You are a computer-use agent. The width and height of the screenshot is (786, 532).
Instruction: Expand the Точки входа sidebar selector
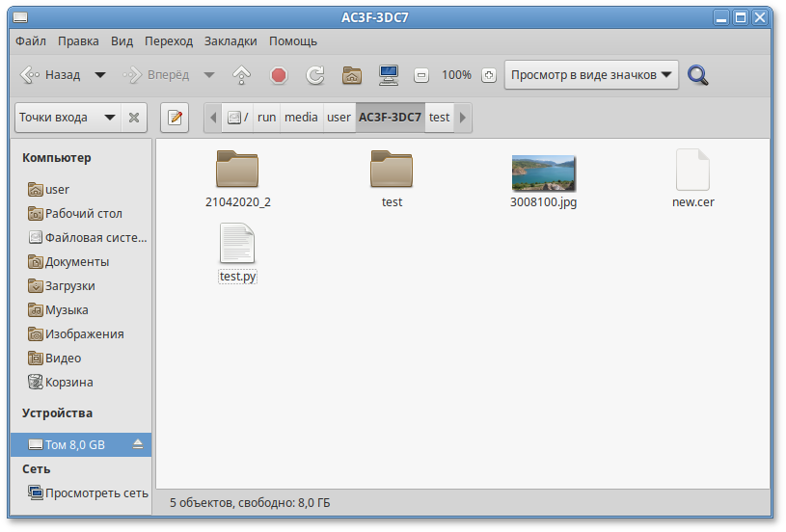tap(66, 118)
